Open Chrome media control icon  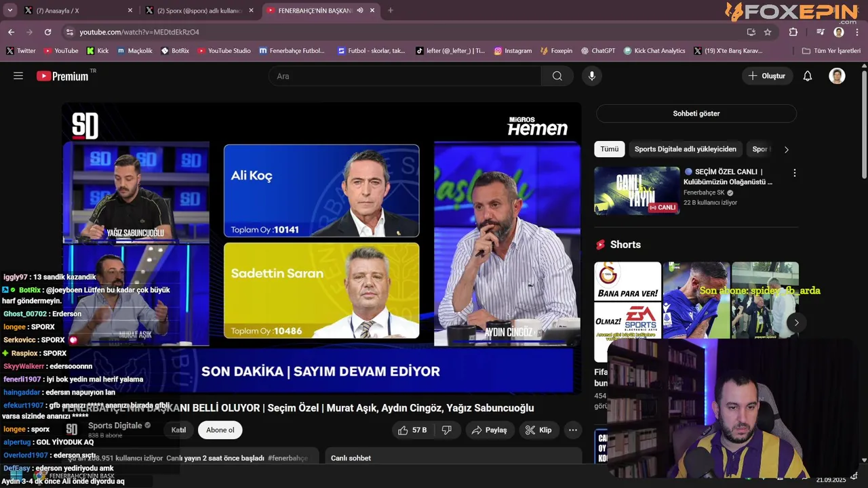821,32
